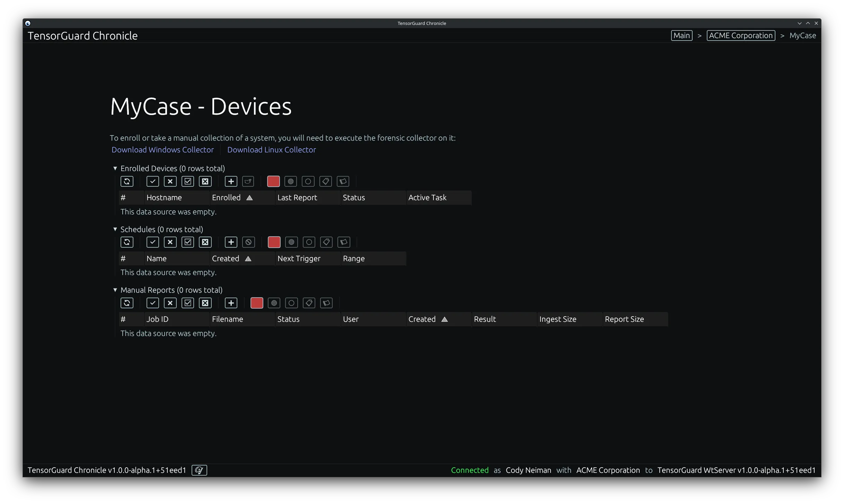The height and width of the screenshot is (504, 844).
Task: Check the single-row select icon for Schedules
Action: [x=152, y=242]
